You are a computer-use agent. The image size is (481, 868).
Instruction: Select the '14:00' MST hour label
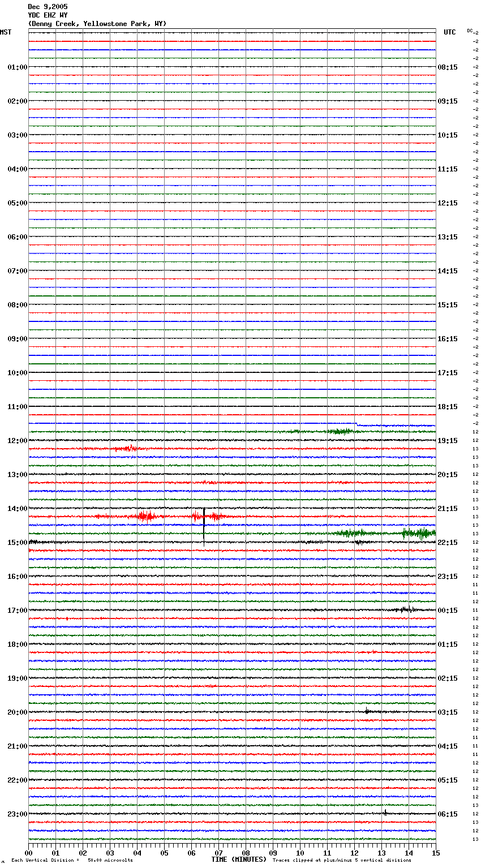[x=18, y=509]
